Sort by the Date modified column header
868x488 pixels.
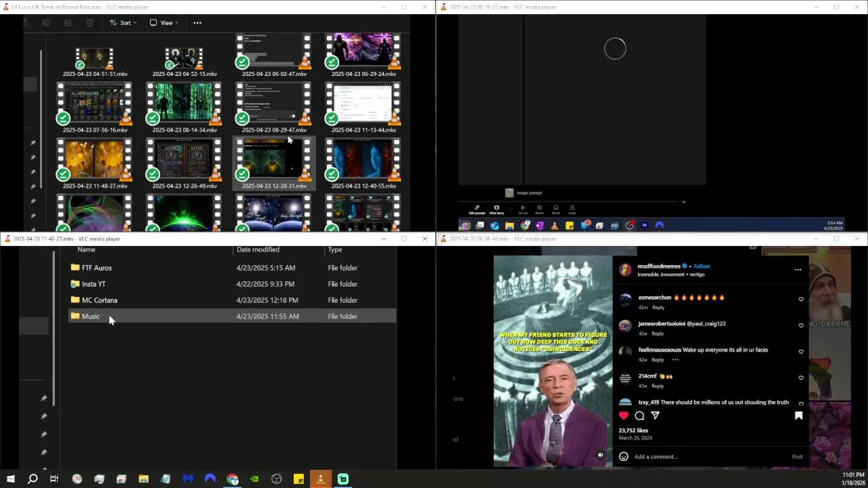pos(258,249)
